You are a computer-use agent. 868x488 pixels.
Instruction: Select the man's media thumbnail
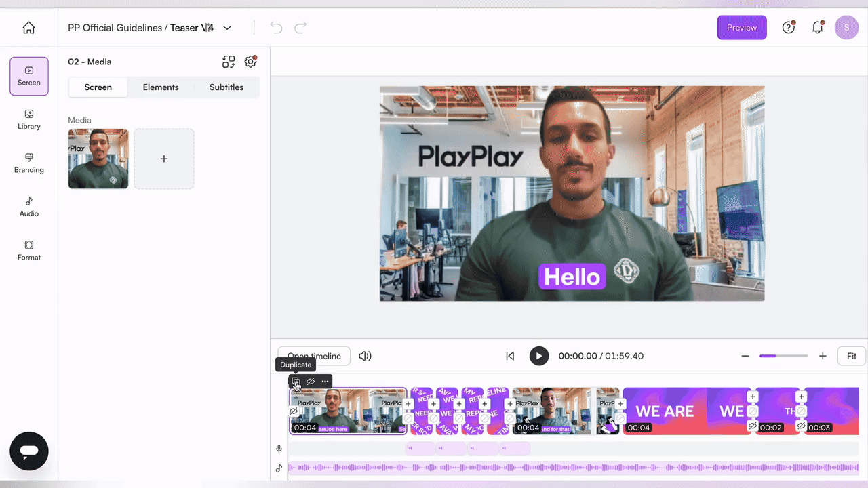(x=98, y=159)
